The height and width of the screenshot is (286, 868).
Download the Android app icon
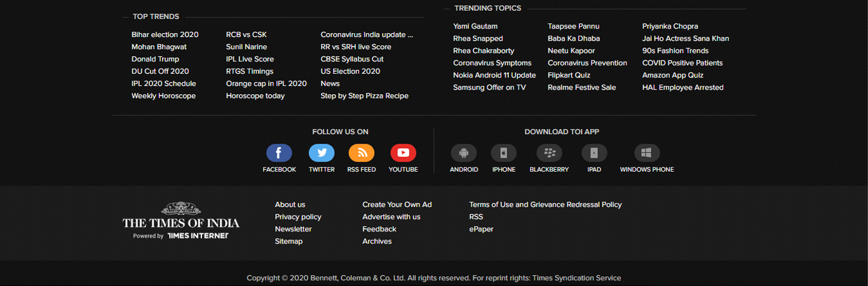(464, 153)
